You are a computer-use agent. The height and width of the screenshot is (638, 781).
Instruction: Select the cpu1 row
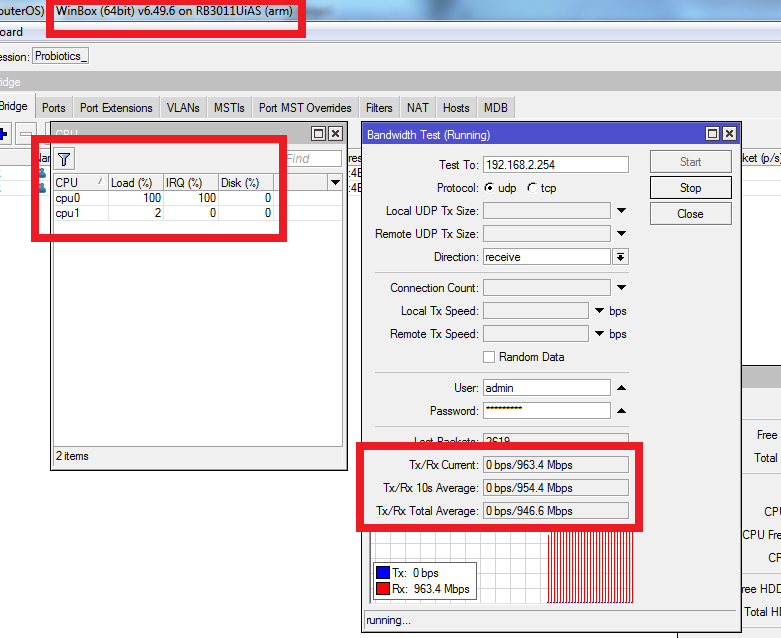[198, 213]
